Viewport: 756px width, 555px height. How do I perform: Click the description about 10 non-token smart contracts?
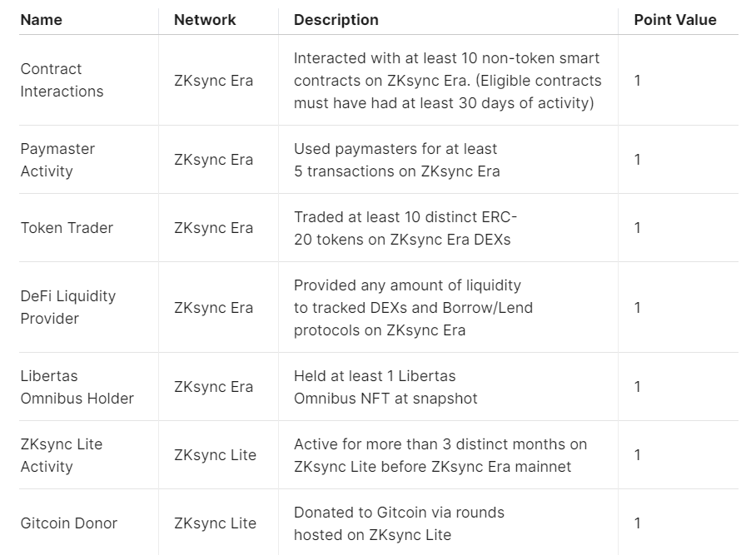(x=447, y=81)
